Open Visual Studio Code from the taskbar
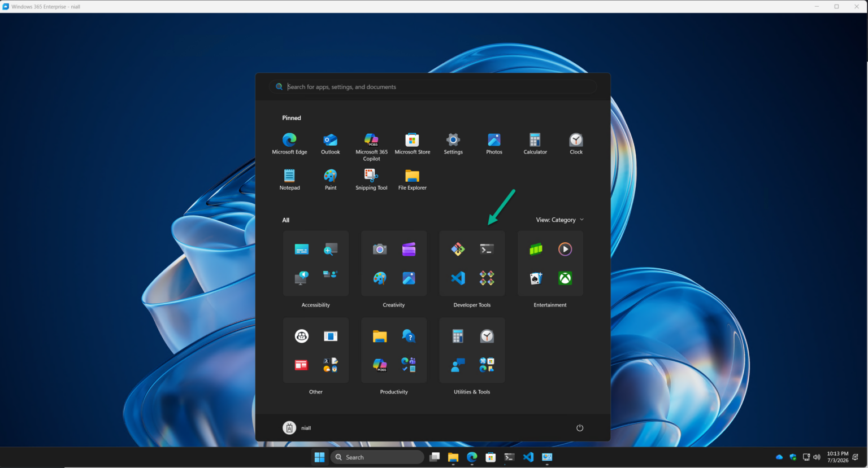The width and height of the screenshot is (868, 468). [528, 457]
